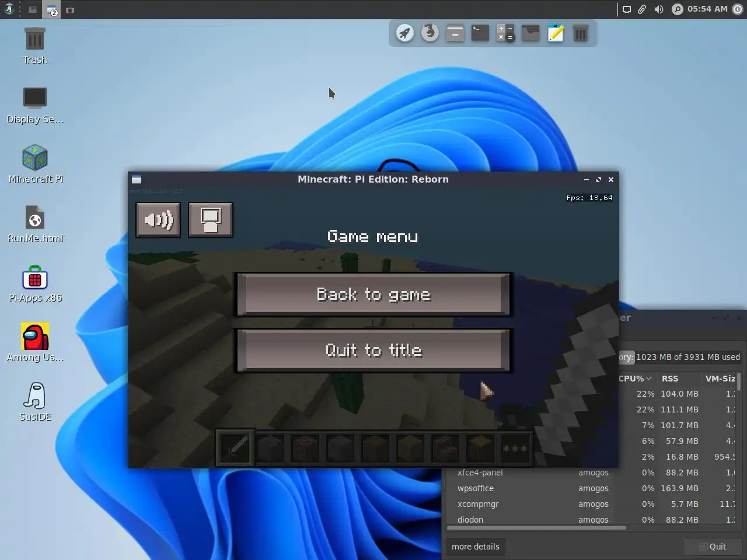This screenshot has height=560, width=747.
Task: Click the task manager horizontal scrollbar
Action: click(x=537, y=528)
